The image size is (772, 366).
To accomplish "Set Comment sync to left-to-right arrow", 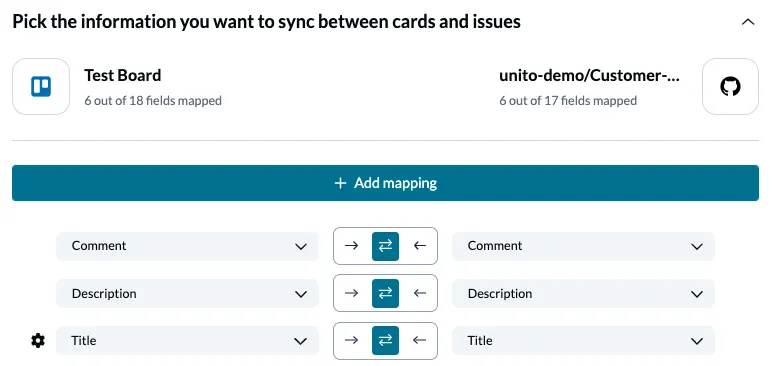I will coord(352,246).
